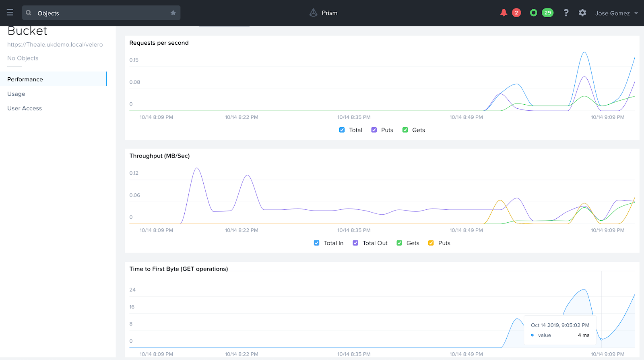The height and width of the screenshot is (360, 644).
Task: Open the settings gear icon
Action: (582, 13)
